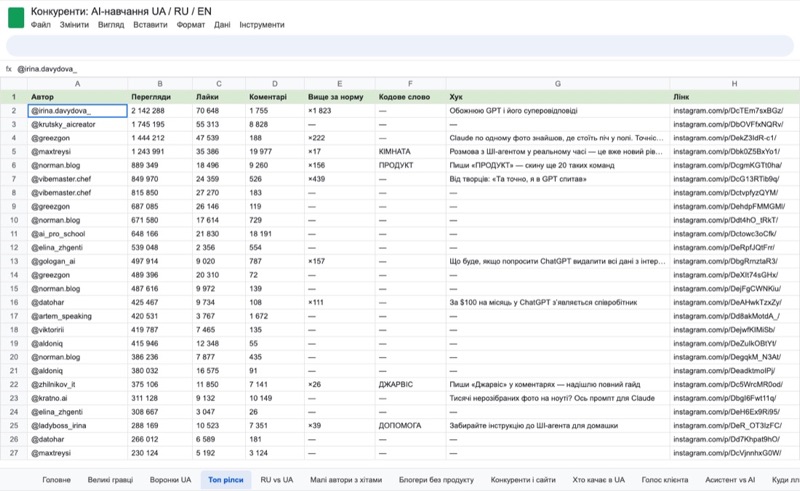
Task: Open link instagram.com/p/DbOVFfxNQRv/
Action: [x=728, y=125]
